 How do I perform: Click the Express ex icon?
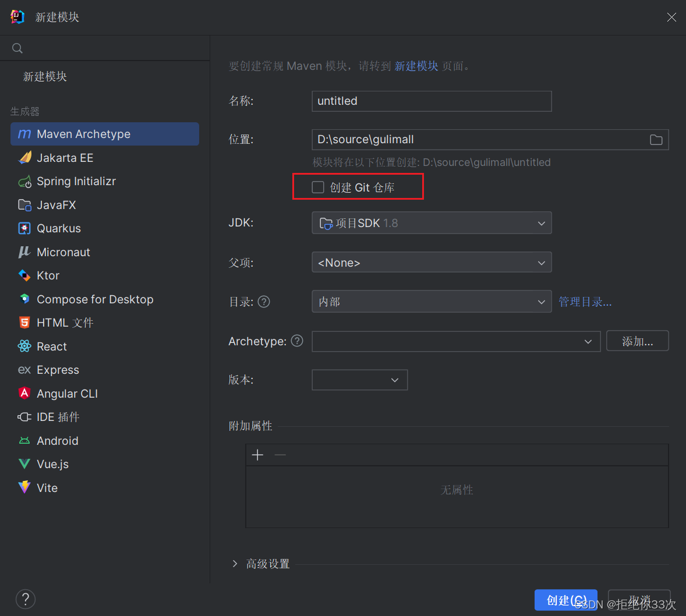click(x=24, y=370)
